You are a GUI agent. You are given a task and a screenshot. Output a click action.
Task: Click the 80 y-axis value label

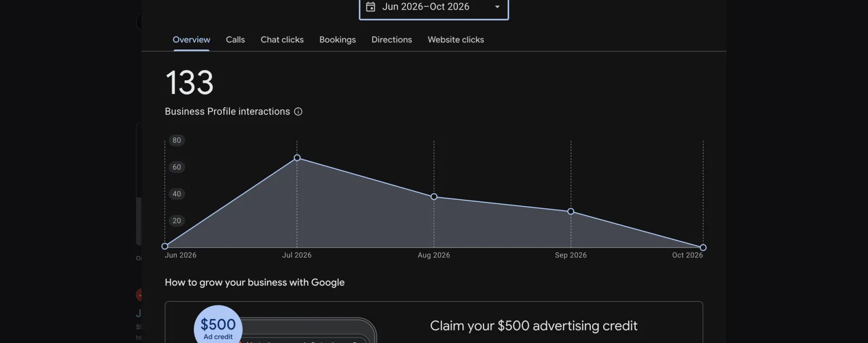pyautogui.click(x=177, y=141)
